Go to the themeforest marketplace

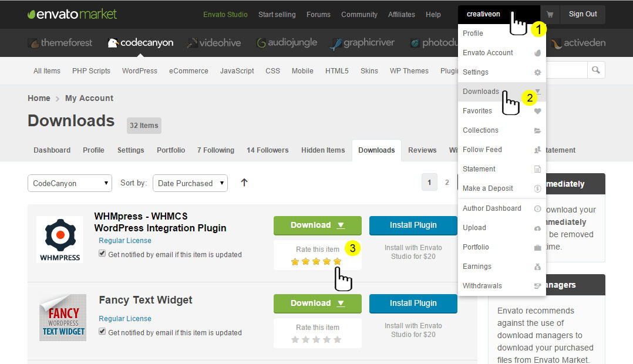pos(60,43)
